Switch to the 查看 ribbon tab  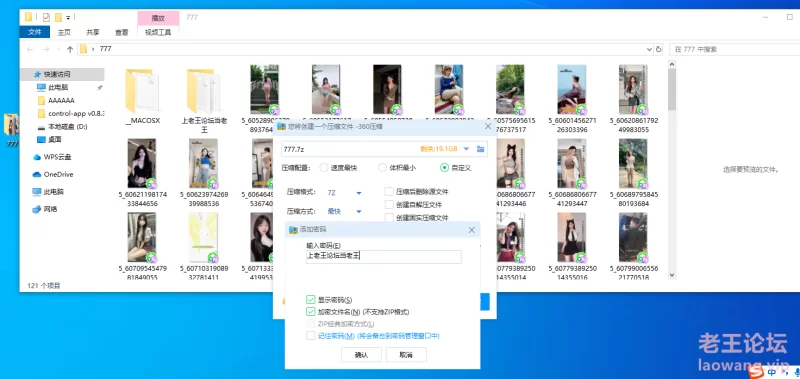coord(121,32)
